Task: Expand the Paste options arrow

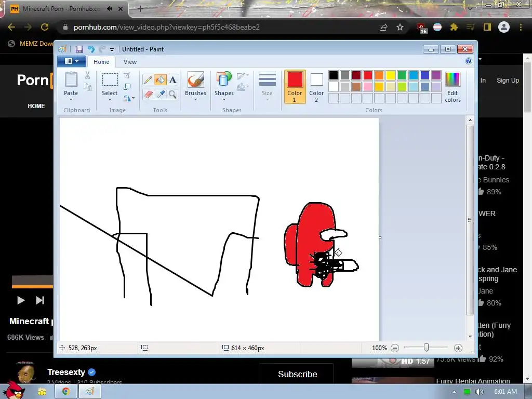Action: pos(71,99)
